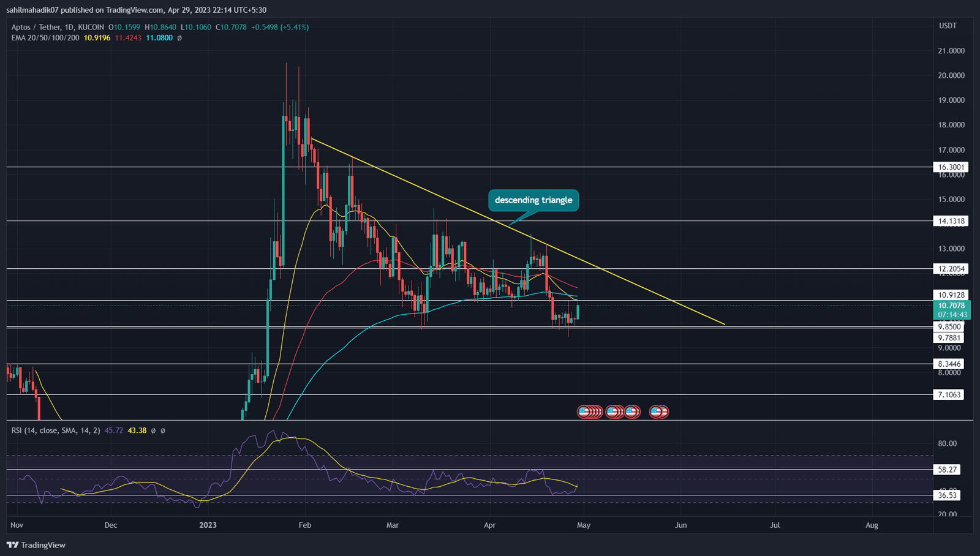
Task: Click the 15.0000 price scale tick
Action: tap(952, 200)
